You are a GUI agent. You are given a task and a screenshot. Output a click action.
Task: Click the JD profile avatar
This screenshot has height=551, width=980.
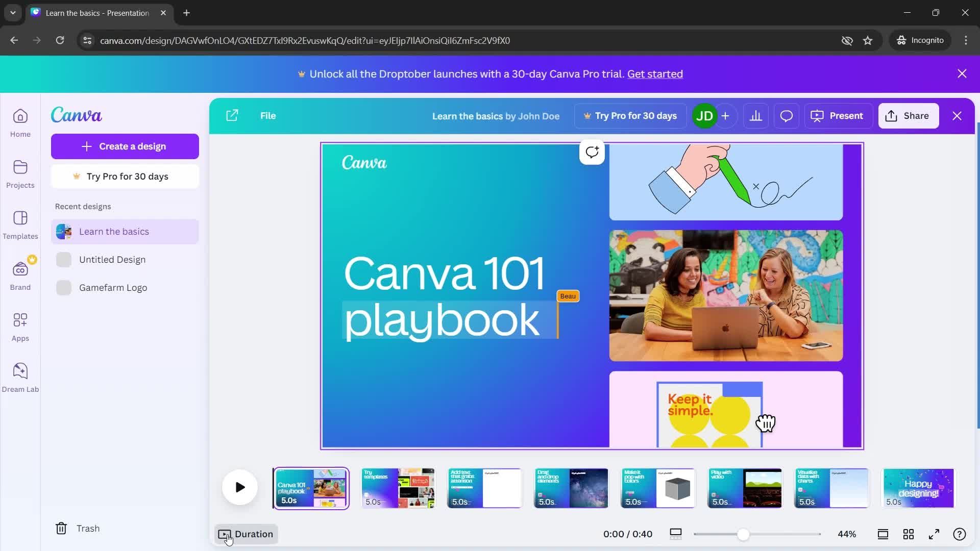click(704, 116)
